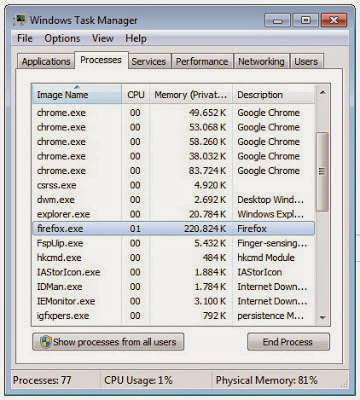Select the IAStorIcon.exe process
This screenshot has height=400, width=360.
[173, 272]
